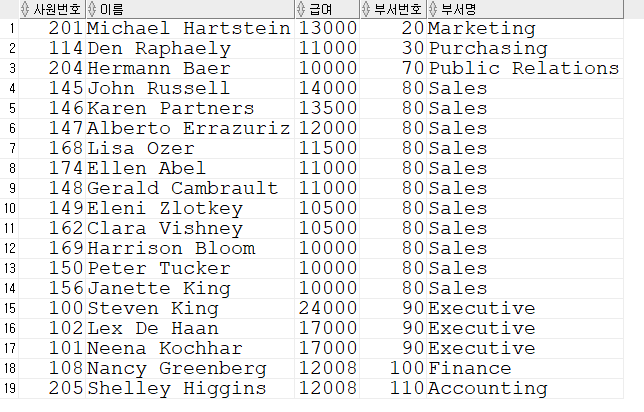644x412 pixels.
Task: Click the Michael Hartstein name cell
Action: pyautogui.click(x=190, y=28)
